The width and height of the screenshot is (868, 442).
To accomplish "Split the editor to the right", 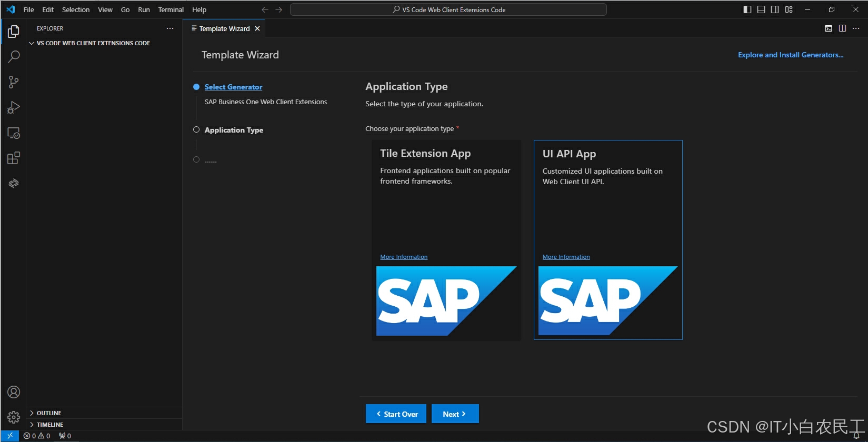I will pyautogui.click(x=842, y=28).
